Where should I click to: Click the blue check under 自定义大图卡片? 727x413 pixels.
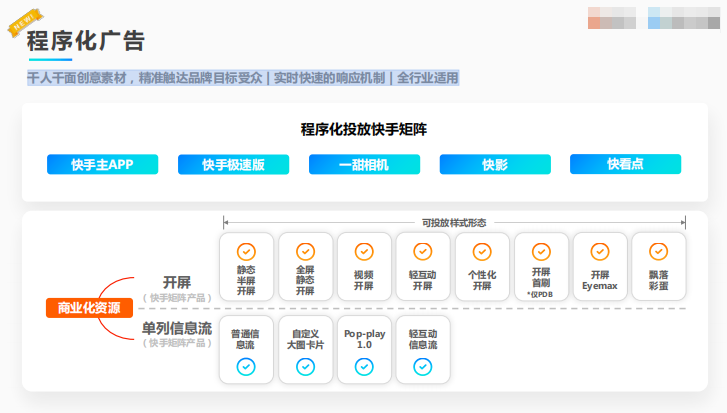coord(306,367)
